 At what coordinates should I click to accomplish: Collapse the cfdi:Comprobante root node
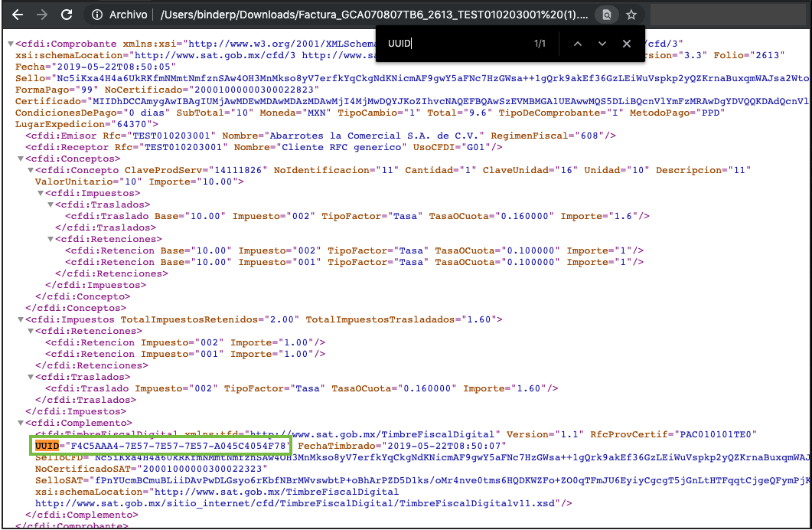point(11,44)
